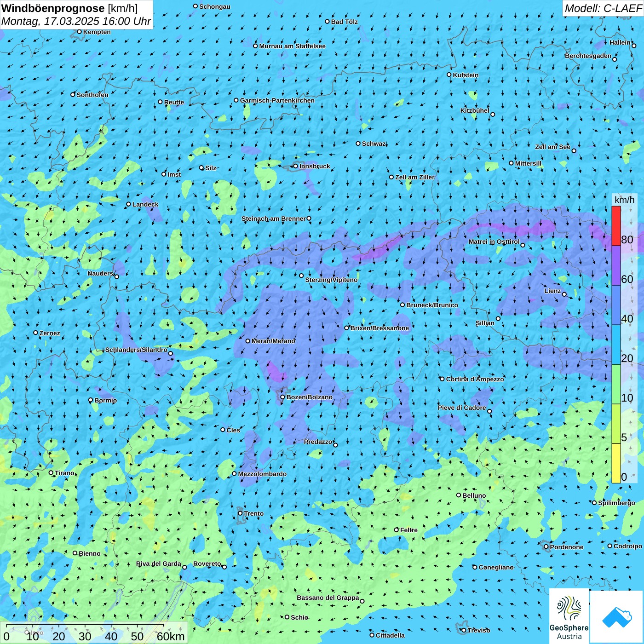Click the yellow 0 km/h legend color

[x=616, y=463]
